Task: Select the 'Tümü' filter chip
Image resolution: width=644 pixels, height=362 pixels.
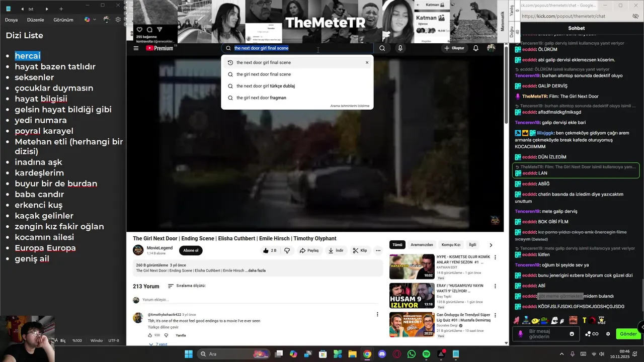Action: pyautogui.click(x=397, y=245)
